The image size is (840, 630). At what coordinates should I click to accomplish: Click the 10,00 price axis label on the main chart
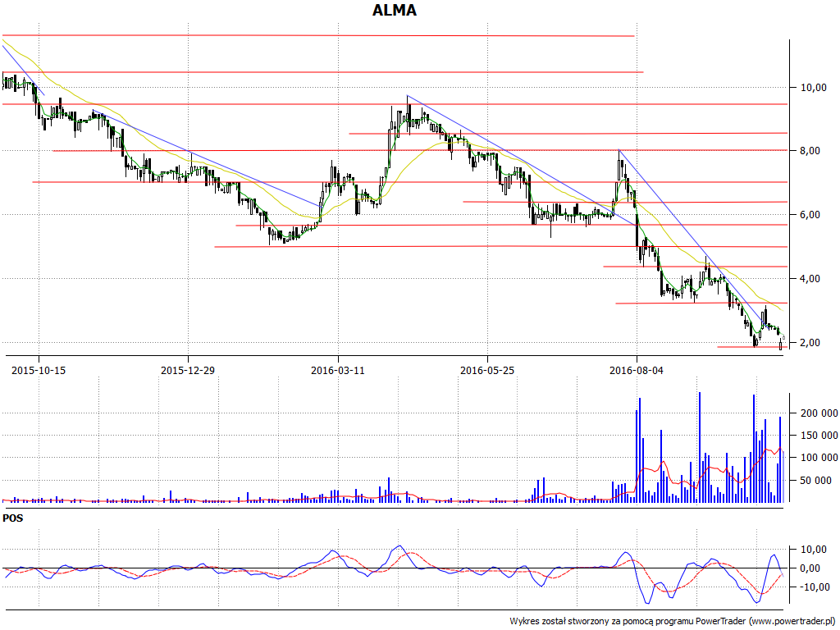point(813,87)
